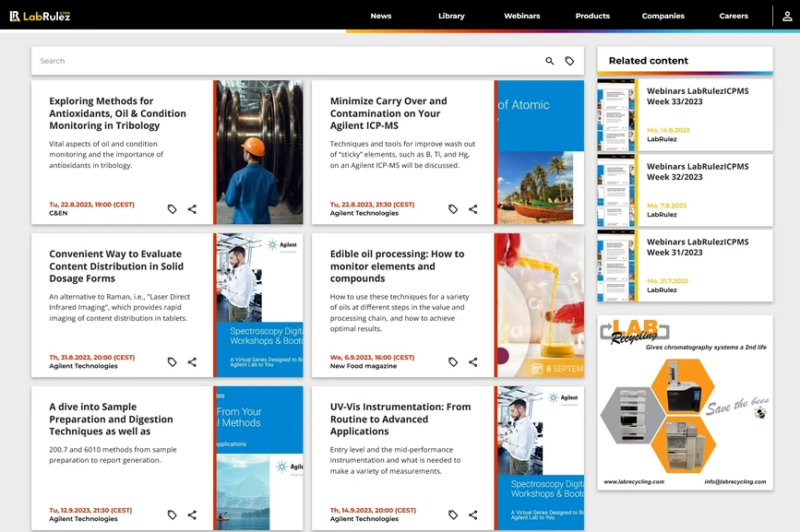Click the turbine worker thumbnail image
This screenshot has width=800, height=532.
tap(259, 152)
